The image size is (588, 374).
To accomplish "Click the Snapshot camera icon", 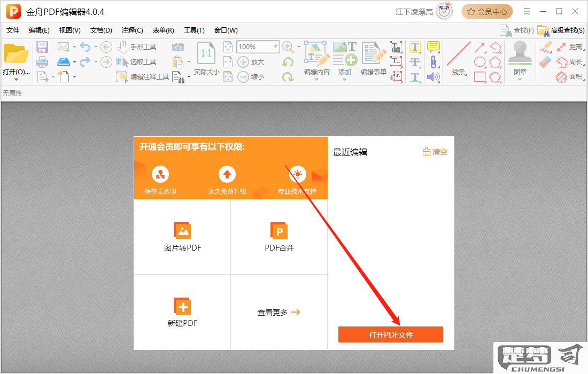I will (x=178, y=47).
